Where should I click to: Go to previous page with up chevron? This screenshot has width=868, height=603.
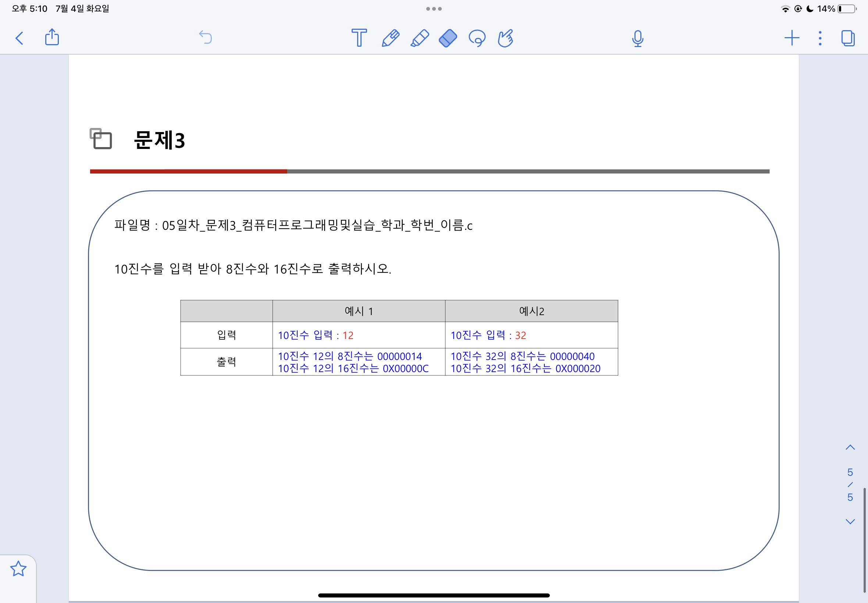pos(850,448)
